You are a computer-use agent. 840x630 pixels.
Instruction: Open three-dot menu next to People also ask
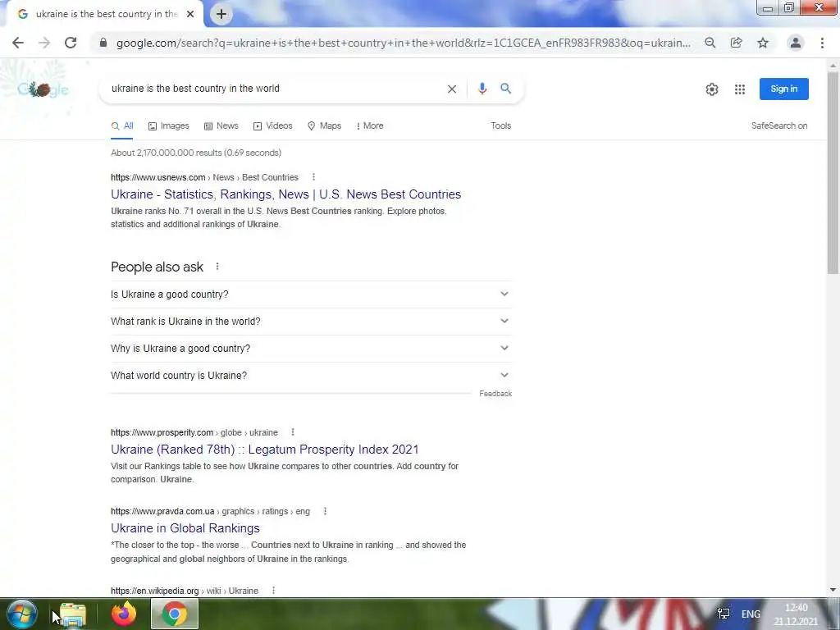pos(217,267)
